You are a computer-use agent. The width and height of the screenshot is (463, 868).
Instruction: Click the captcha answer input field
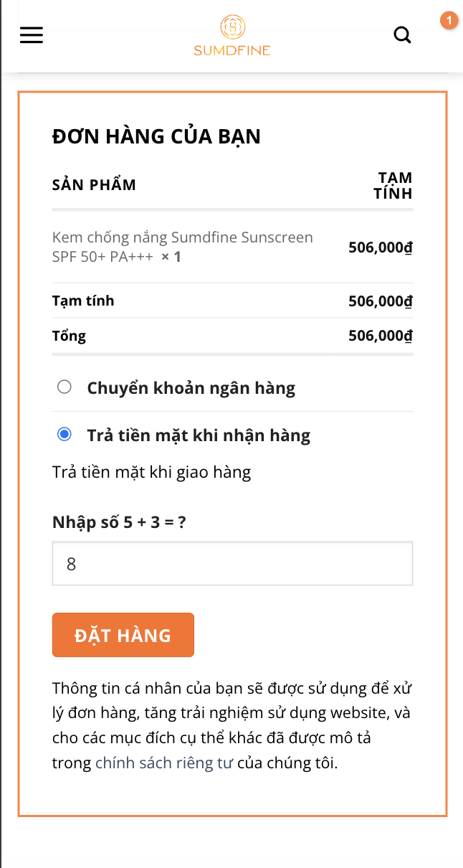(232, 563)
